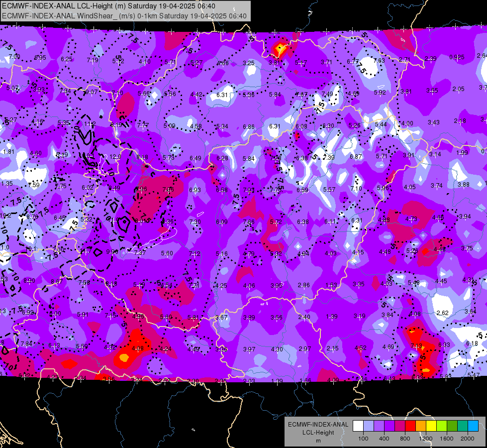Image resolution: width=487 pixels, height=448 pixels.
Task: Click the wind shear value 14.7
Action: click(85, 250)
